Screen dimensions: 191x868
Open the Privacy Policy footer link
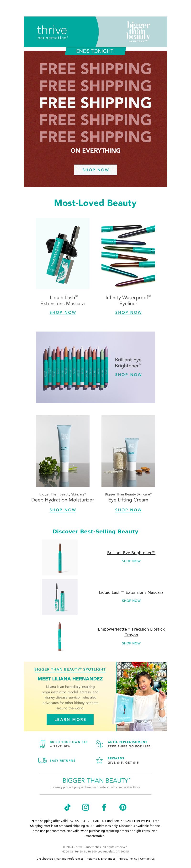pos(128,858)
